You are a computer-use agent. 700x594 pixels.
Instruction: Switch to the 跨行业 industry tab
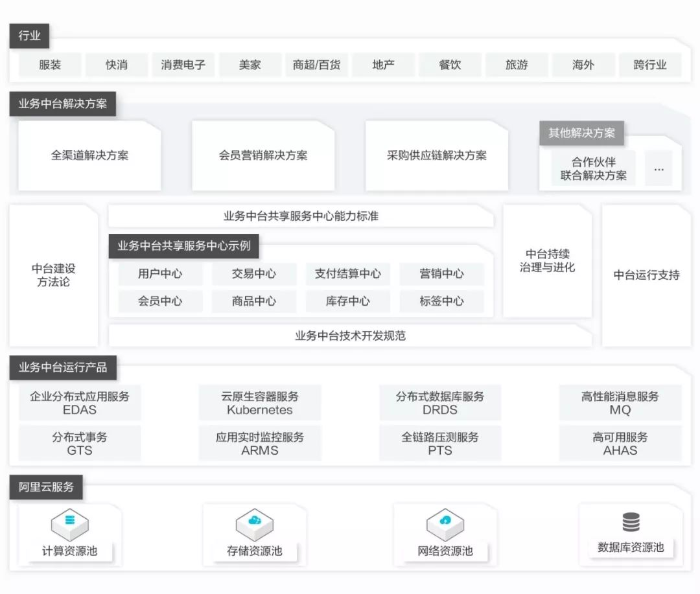click(x=649, y=65)
